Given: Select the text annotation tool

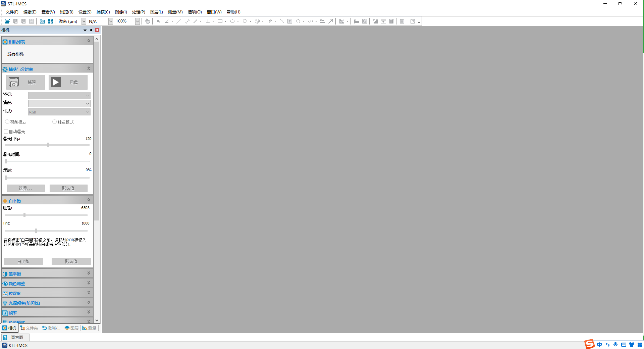Looking at the screenshot, I should [290, 21].
